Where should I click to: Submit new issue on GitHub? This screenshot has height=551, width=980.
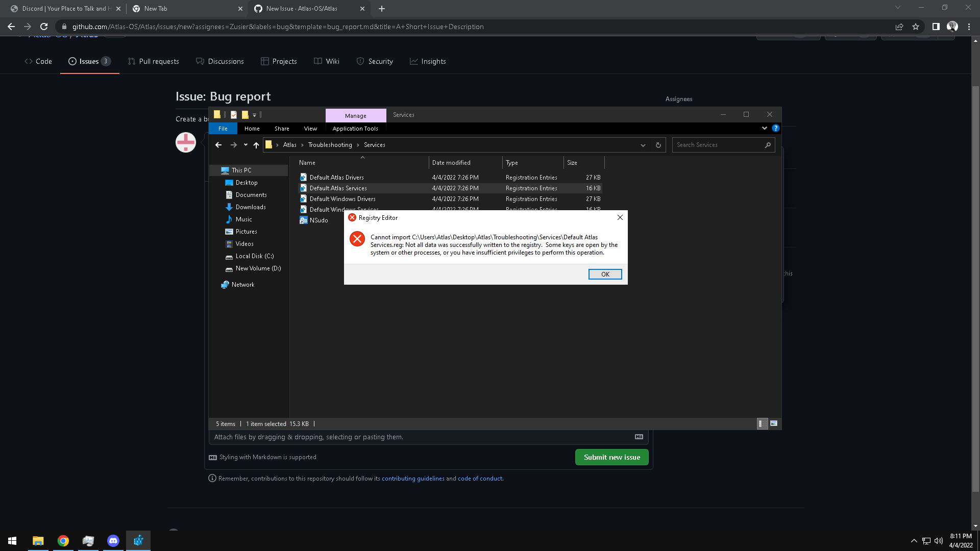point(612,458)
